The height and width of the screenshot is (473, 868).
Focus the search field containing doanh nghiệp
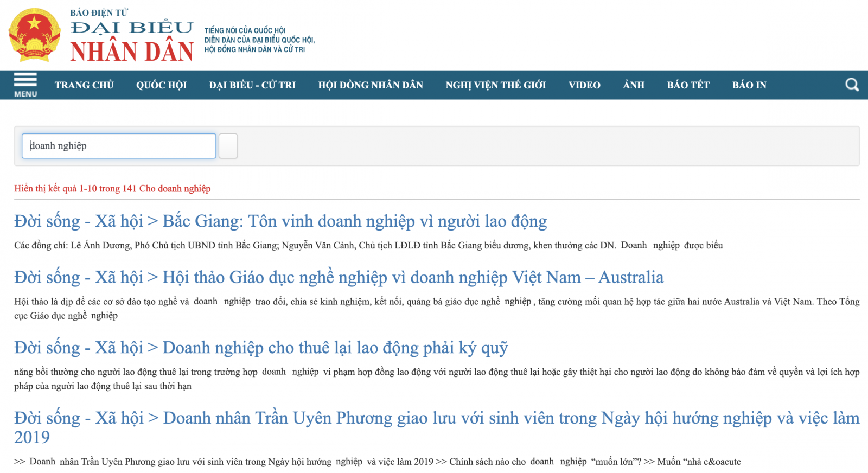click(119, 146)
